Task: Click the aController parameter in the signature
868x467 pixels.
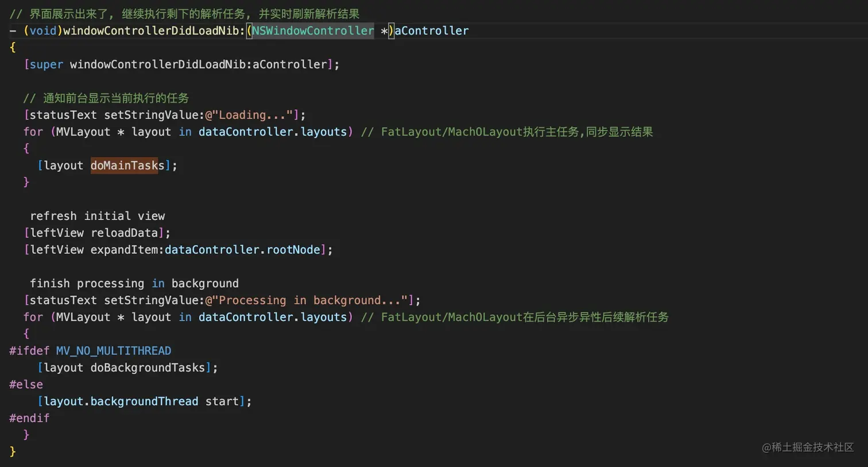Action: coord(431,30)
